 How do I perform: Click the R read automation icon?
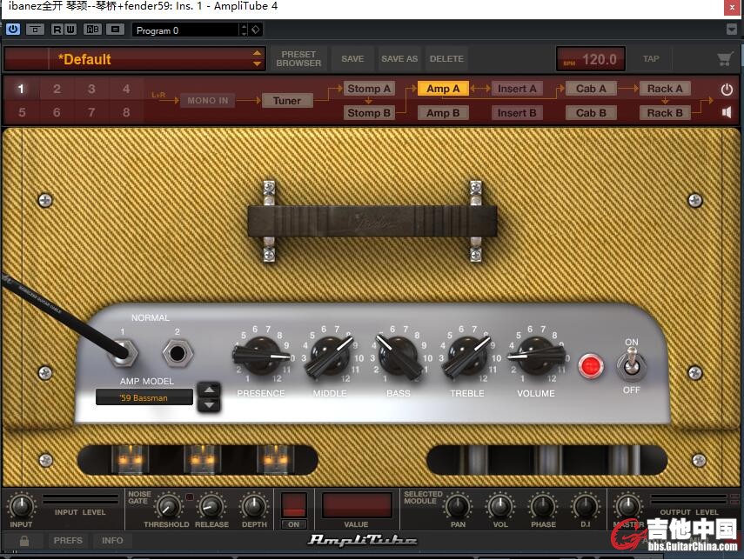point(57,30)
